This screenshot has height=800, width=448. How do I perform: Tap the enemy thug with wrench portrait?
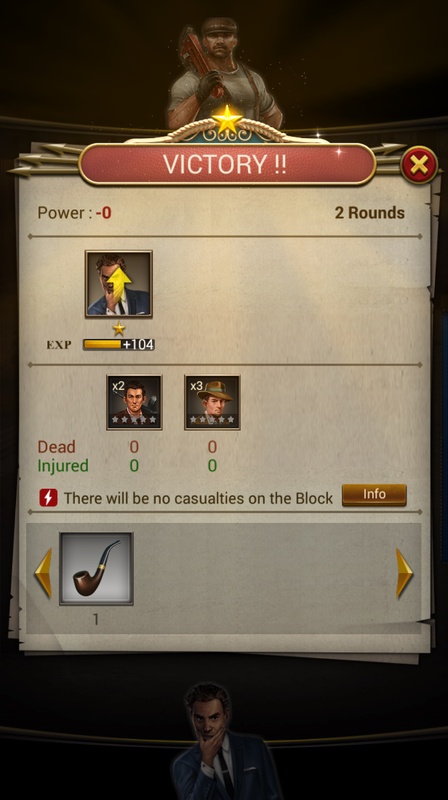pyautogui.click(x=225, y=71)
